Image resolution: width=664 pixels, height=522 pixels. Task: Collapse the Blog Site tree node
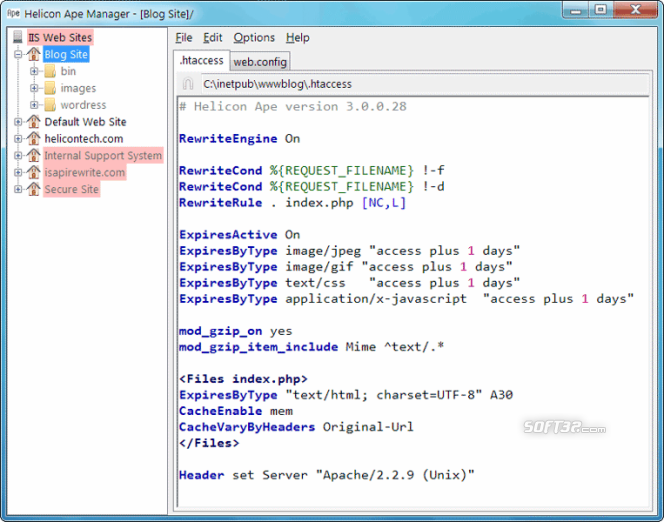[x=19, y=55]
